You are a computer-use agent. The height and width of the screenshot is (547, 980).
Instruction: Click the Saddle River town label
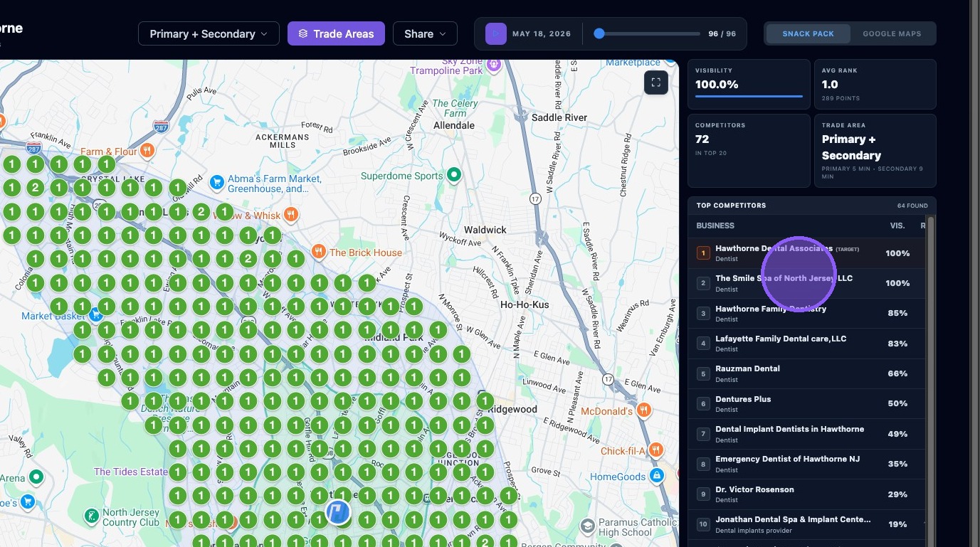pyautogui.click(x=559, y=117)
